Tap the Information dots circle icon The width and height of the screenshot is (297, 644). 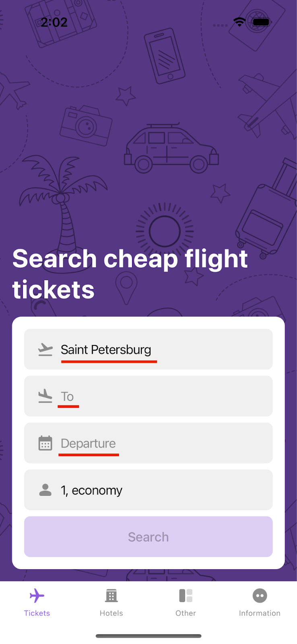260,596
